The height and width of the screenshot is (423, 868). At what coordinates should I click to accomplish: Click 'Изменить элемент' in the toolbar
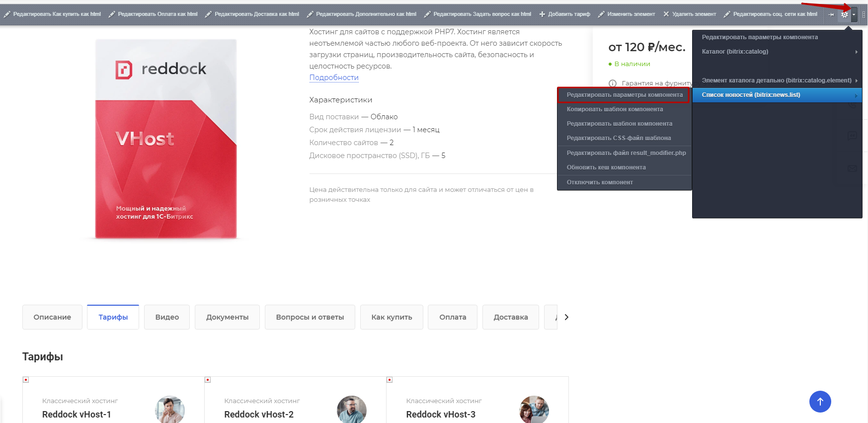627,14
